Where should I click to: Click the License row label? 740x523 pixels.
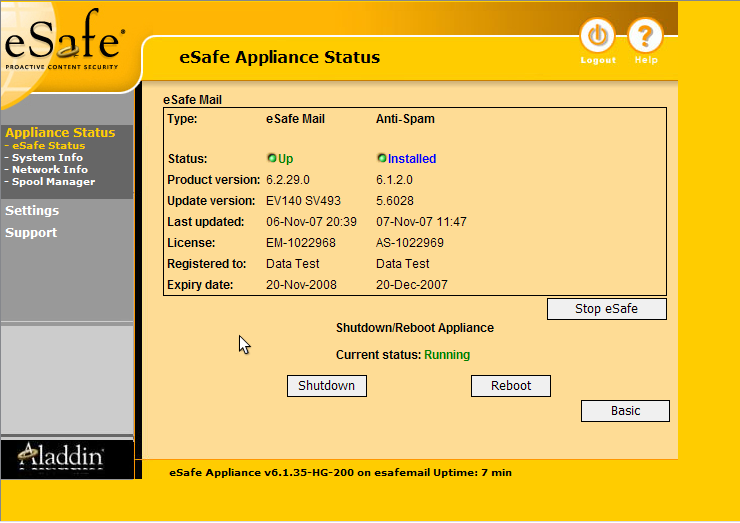pos(191,243)
